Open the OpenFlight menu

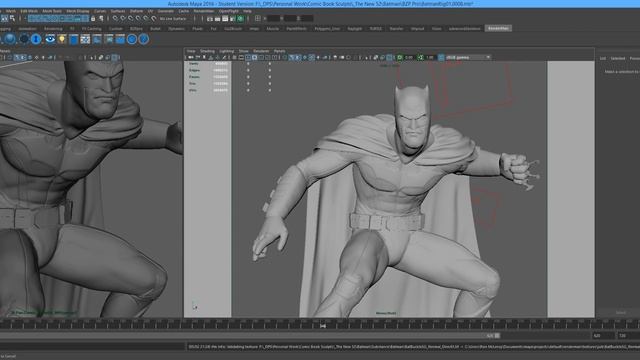point(229,11)
